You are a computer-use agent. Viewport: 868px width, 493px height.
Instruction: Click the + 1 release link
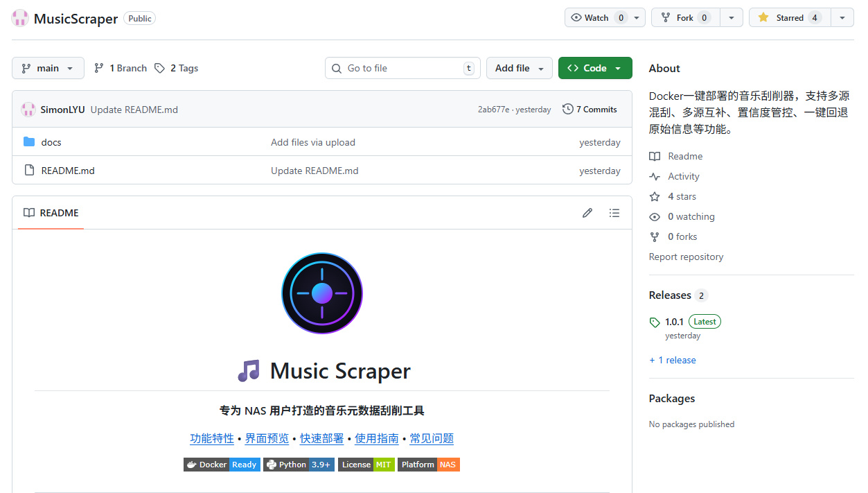(673, 361)
